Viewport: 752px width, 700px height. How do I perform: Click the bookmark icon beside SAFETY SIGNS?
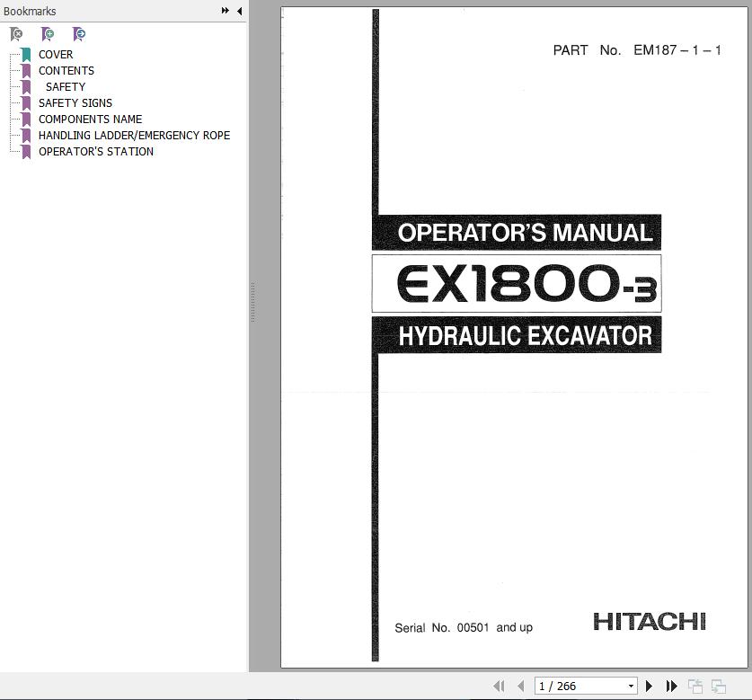[26, 103]
